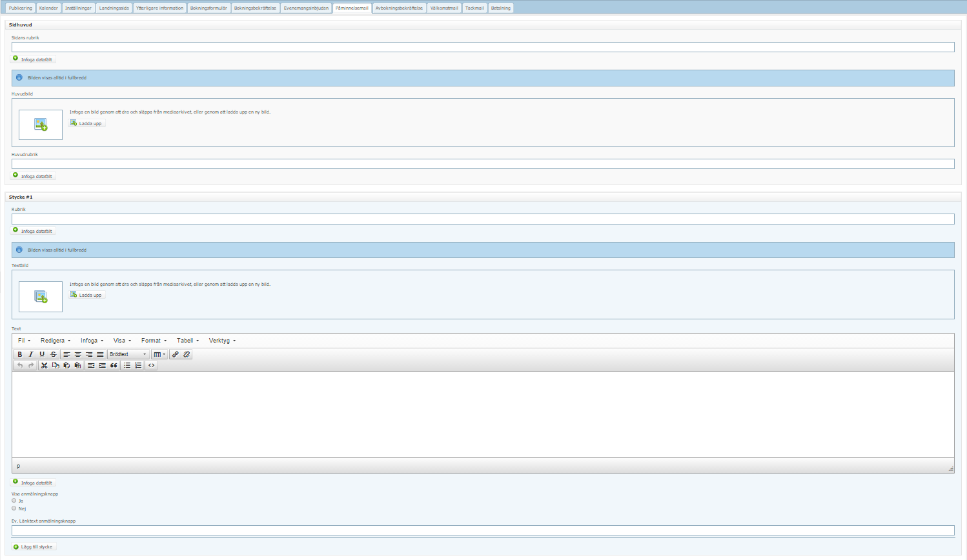Insert a bulleted list
Screen dimensions: 967x560
point(127,365)
